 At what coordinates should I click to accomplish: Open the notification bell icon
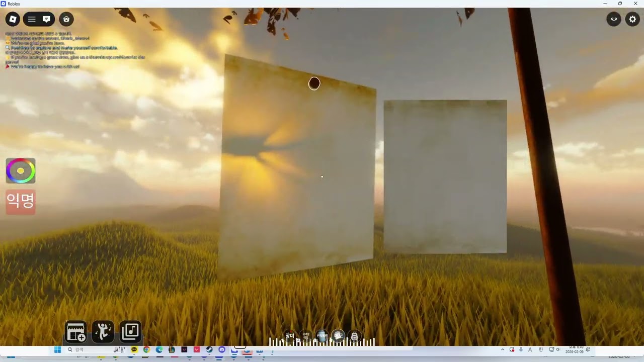tap(588, 349)
